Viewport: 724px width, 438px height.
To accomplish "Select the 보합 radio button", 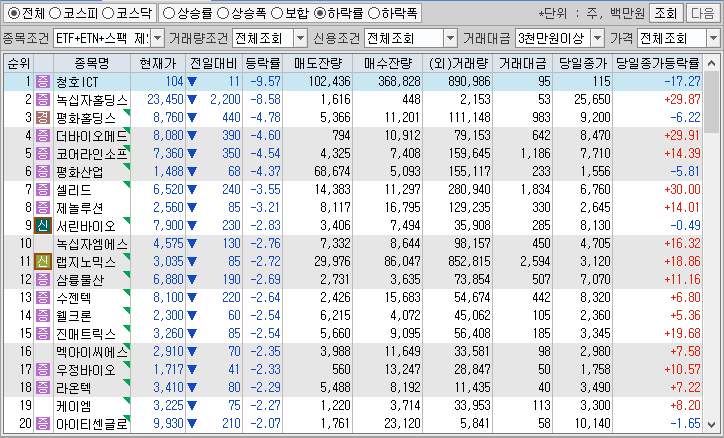I will tap(277, 13).
